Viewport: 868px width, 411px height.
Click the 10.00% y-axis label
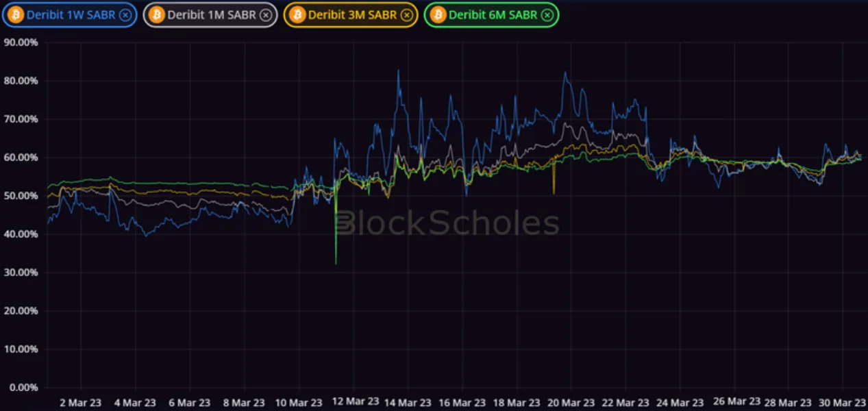coord(20,349)
